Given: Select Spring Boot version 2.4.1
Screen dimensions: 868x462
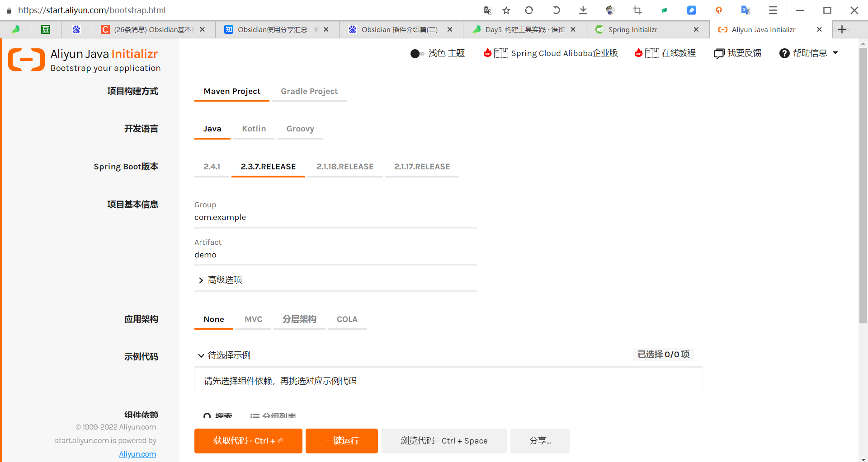Looking at the screenshot, I should (x=212, y=167).
